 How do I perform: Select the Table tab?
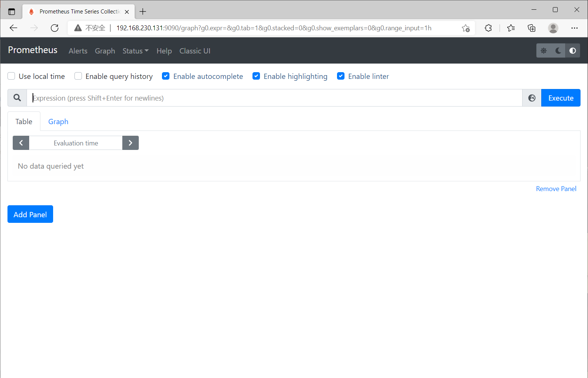tap(24, 122)
